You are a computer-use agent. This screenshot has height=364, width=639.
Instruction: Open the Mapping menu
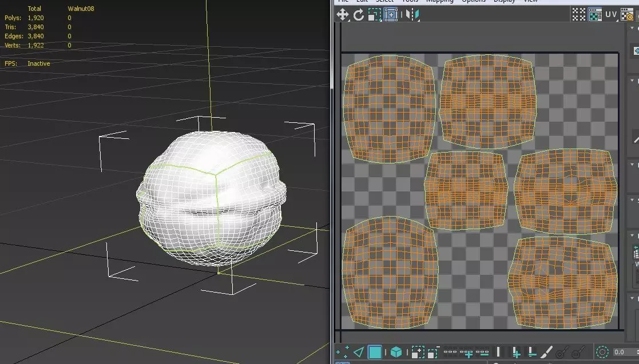tap(440, 1)
